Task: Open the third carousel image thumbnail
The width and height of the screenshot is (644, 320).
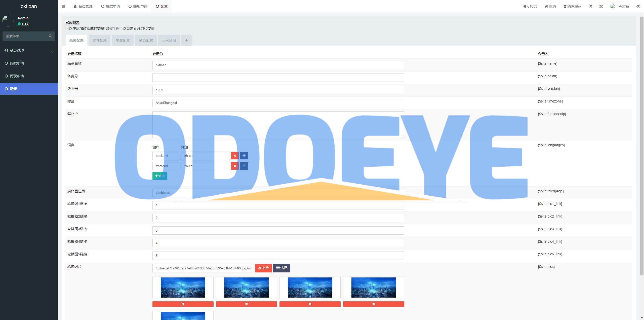Action: pyautogui.click(x=310, y=288)
